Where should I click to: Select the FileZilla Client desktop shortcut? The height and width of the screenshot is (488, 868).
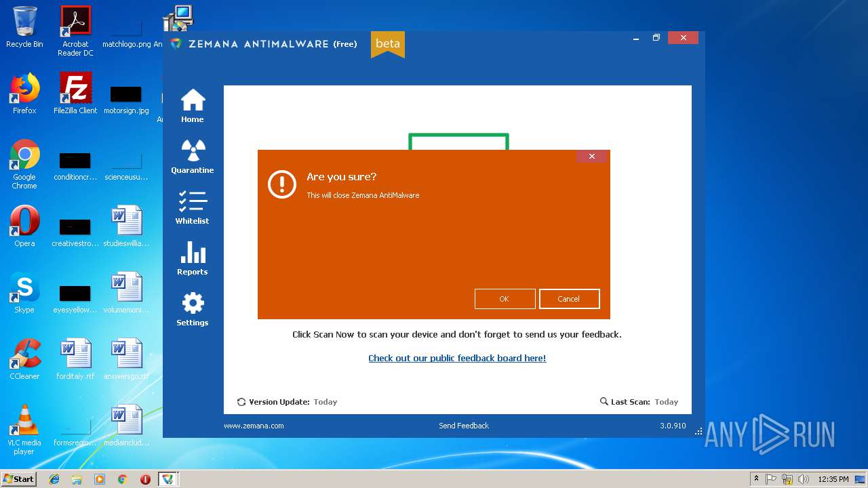tap(75, 94)
